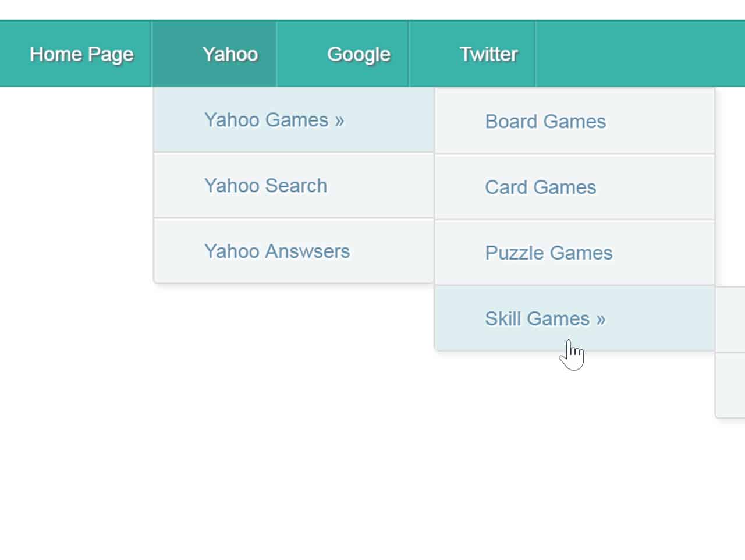Click the highlighted Yahoo Games entry
This screenshot has height=560, width=745.
point(274,120)
